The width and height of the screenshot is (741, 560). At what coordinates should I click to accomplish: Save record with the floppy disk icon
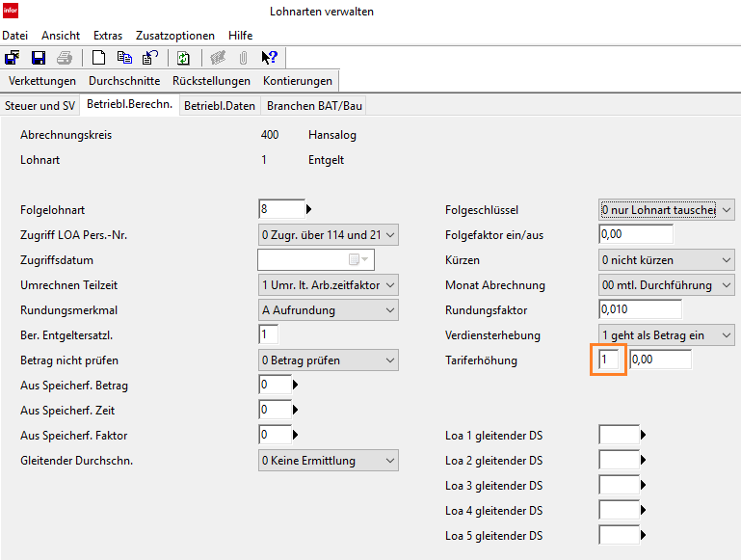pos(39,58)
